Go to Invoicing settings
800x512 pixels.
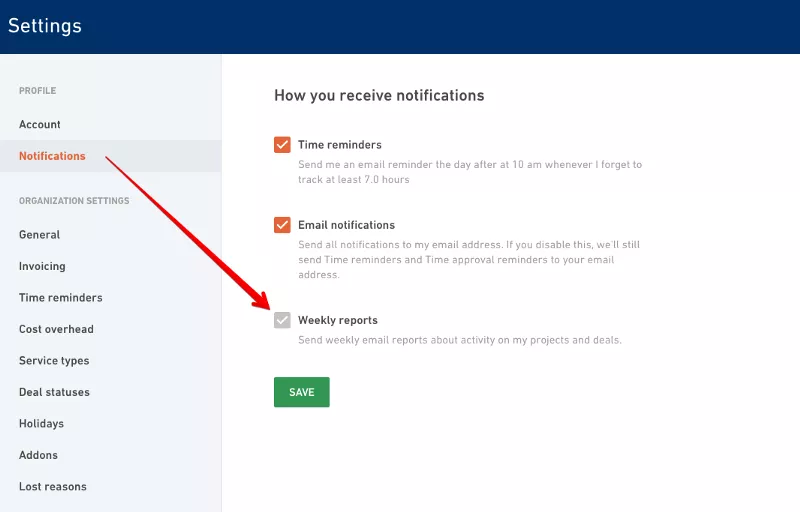[x=42, y=266]
